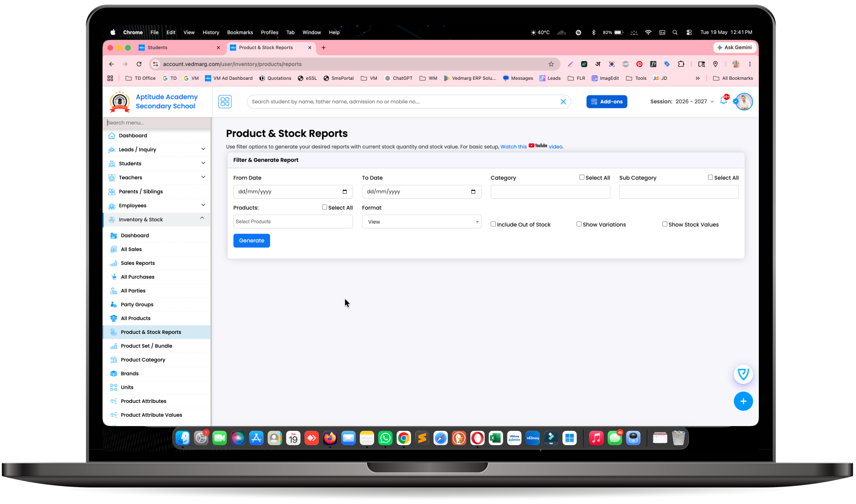Viewport: 856px width, 504px height.
Task: Open new browser tab
Action: (x=324, y=48)
